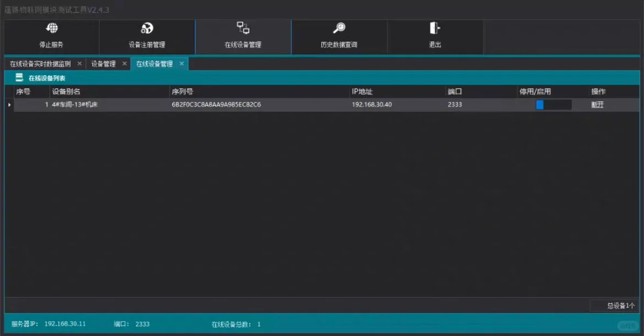This screenshot has height=336, width=644.
Task: Click the 停止服务 globe icon
Action: click(51, 29)
